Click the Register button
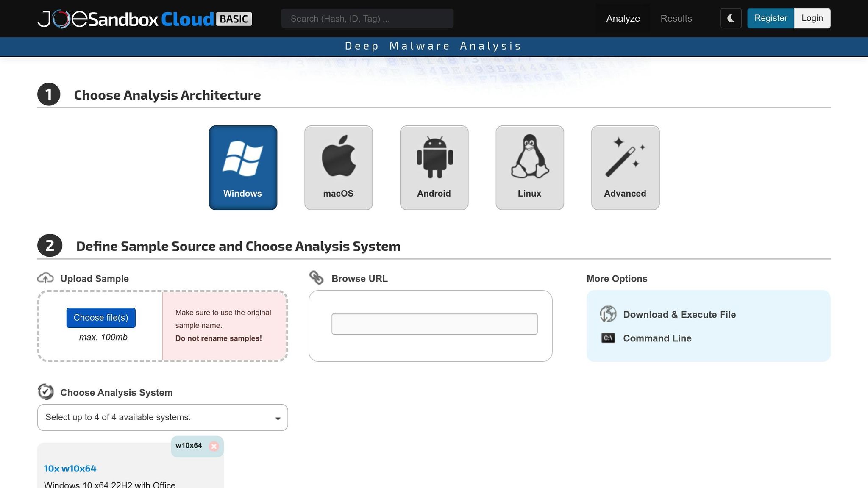 pos(771,18)
